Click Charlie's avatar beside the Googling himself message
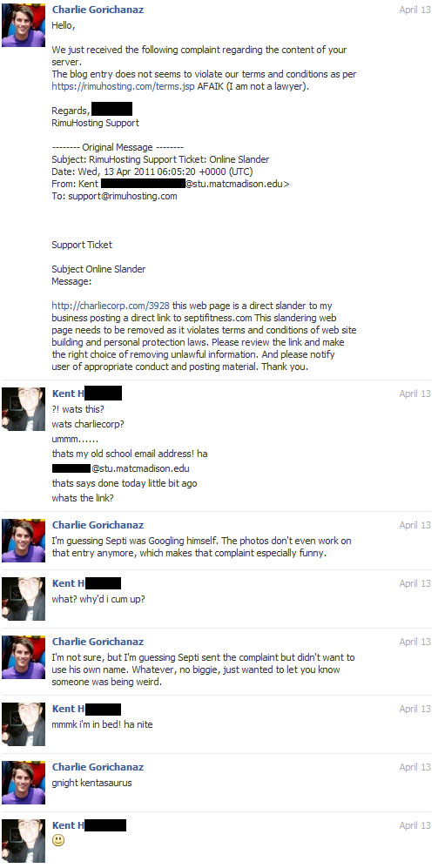The width and height of the screenshot is (438, 868). point(24,541)
